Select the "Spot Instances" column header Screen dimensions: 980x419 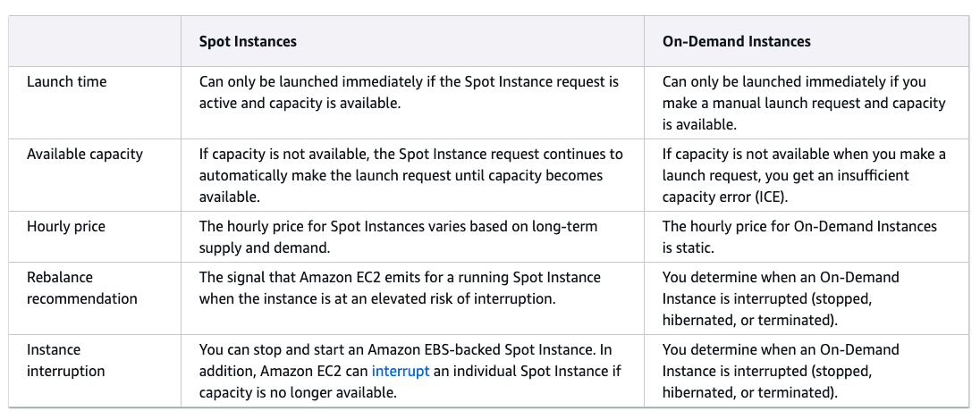[x=248, y=42]
